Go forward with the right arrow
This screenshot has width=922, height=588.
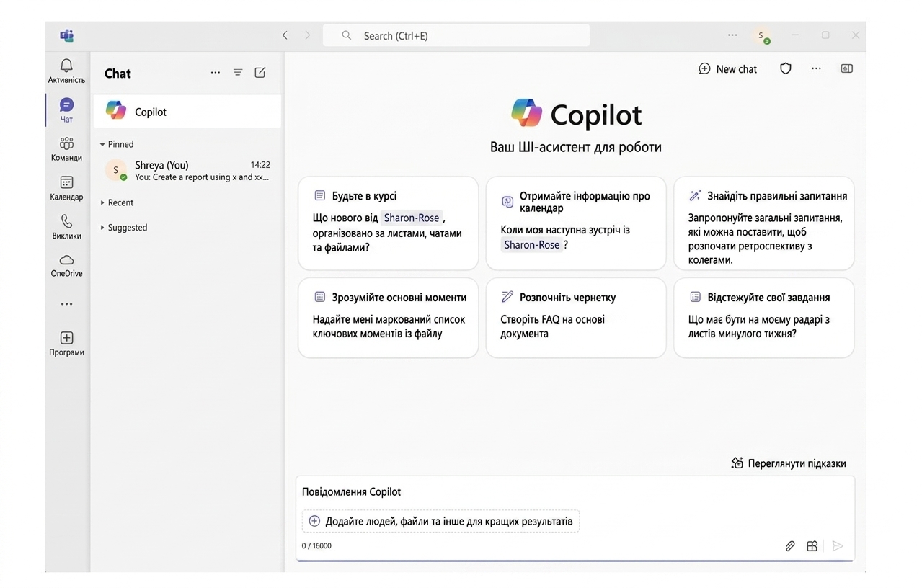click(308, 35)
